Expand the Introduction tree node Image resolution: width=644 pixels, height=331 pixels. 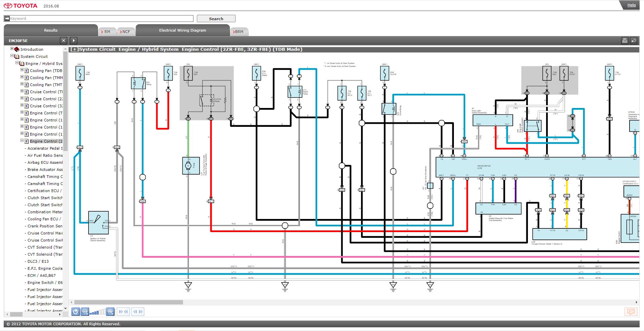12,49
